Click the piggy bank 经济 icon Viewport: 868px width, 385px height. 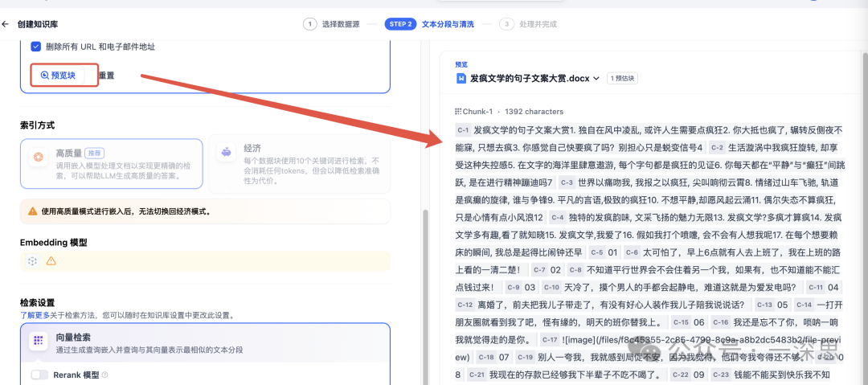click(225, 154)
